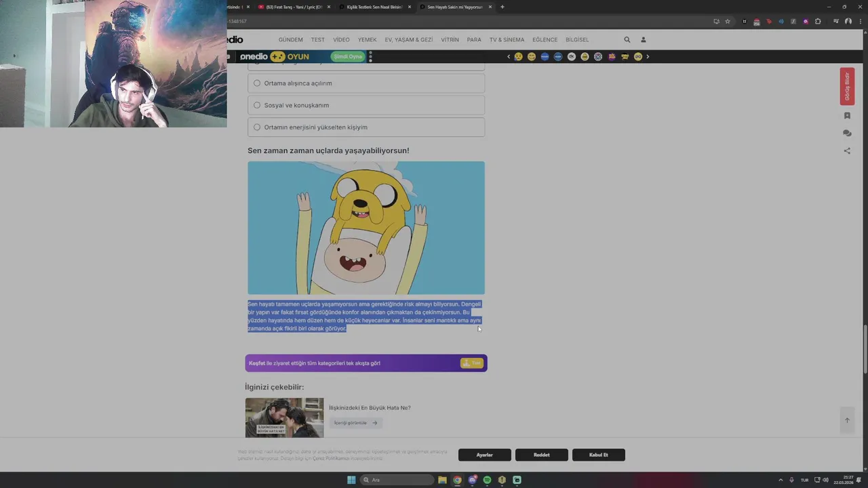
Task: Click the Adventure Time result image
Action: point(366,228)
